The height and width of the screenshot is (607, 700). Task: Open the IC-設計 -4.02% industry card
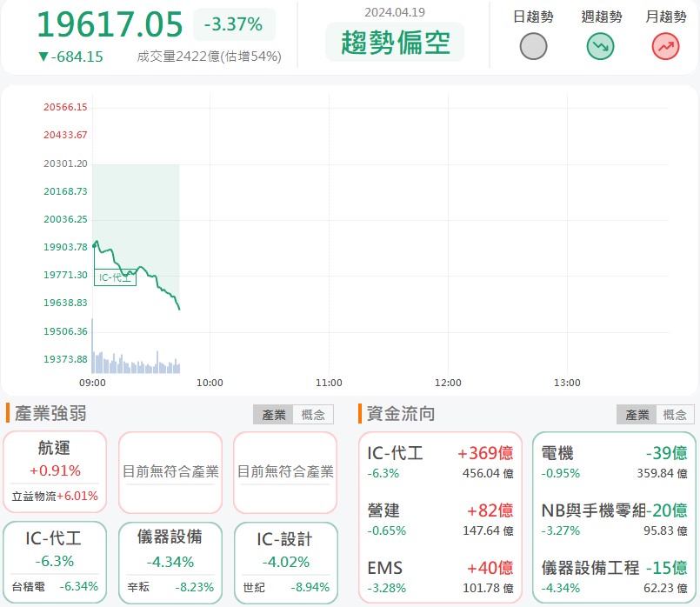click(x=286, y=562)
